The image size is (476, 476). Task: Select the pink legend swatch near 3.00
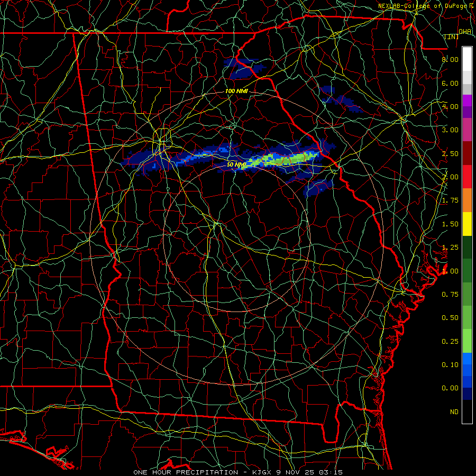467,130
